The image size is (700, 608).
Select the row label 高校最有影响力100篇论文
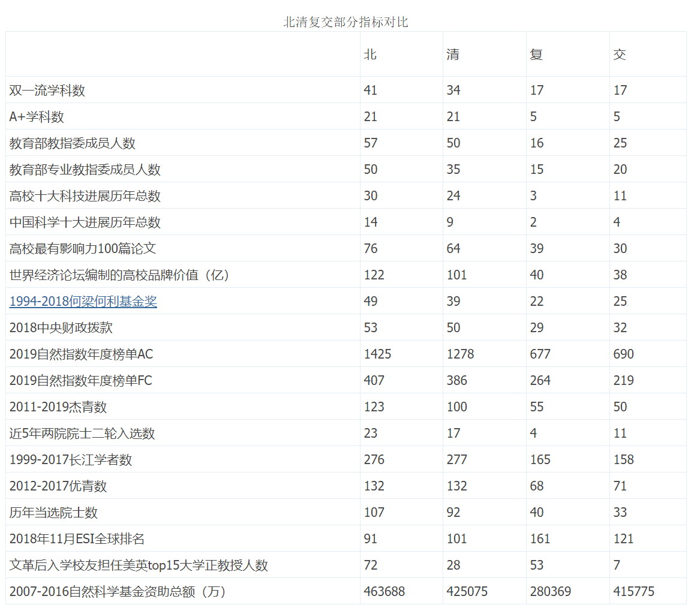coord(83,248)
